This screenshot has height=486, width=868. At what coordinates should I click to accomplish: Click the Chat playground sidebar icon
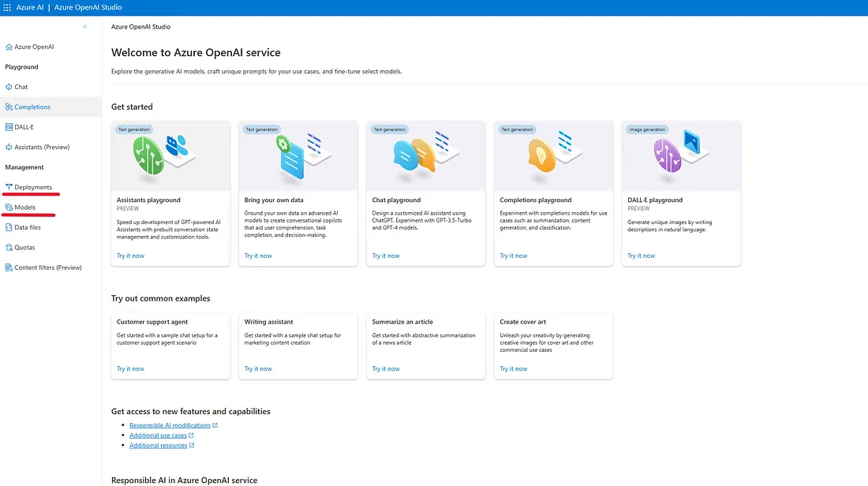[9, 87]
